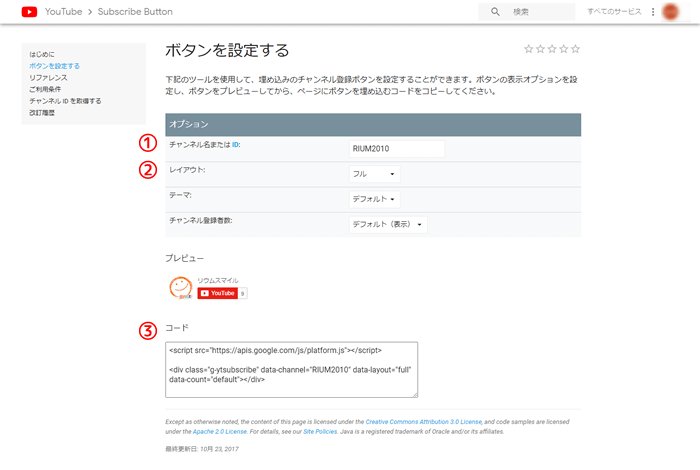Open the チャンネル登録者数 dropdown
Viewport: 700px width, 470px height.
tap(388, 225)
